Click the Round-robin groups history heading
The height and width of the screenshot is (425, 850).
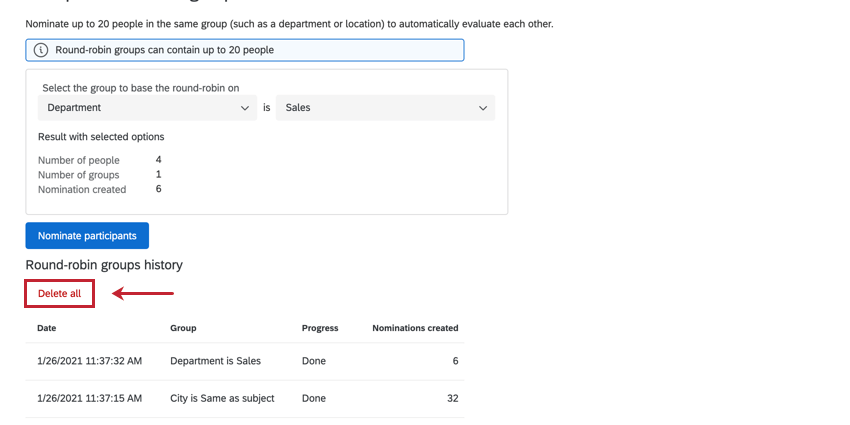click(104, 265)
